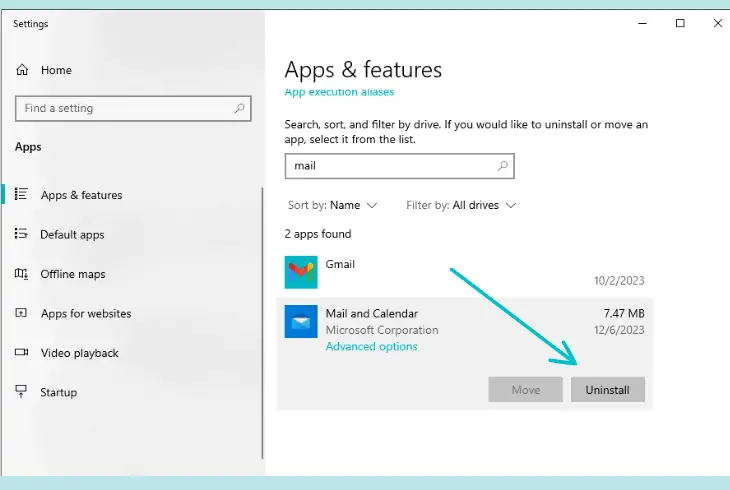Expand the Sort by Name dropdown
Viewport: 730px width, 490px height.
(332, 205)
